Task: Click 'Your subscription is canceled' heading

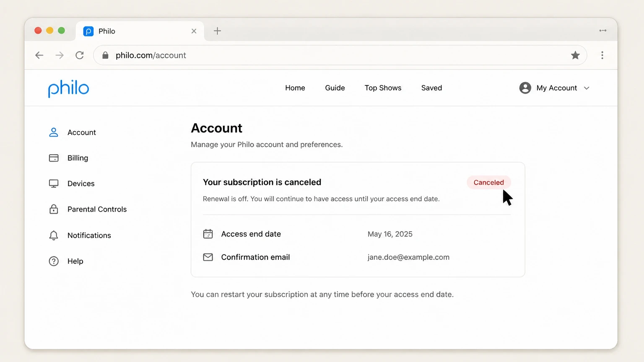Action: pos(262,182)
